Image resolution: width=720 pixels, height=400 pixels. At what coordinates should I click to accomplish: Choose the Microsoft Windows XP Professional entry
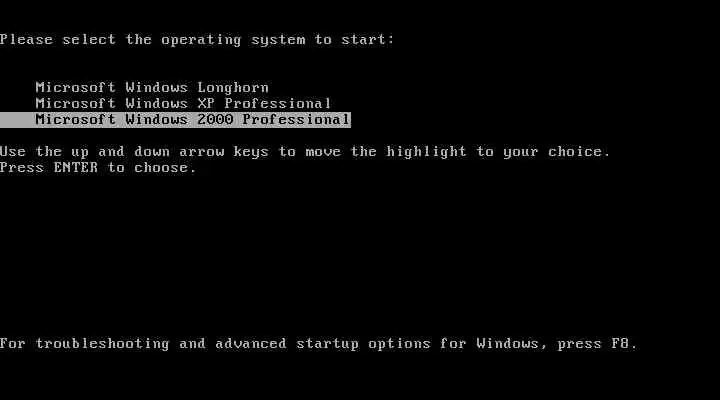[183, 103]
